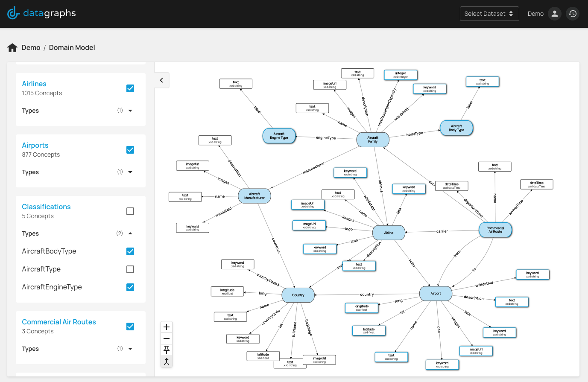Screen dimensions: 588x382
Task: Open the user account icon
Action: coord(554,14)
